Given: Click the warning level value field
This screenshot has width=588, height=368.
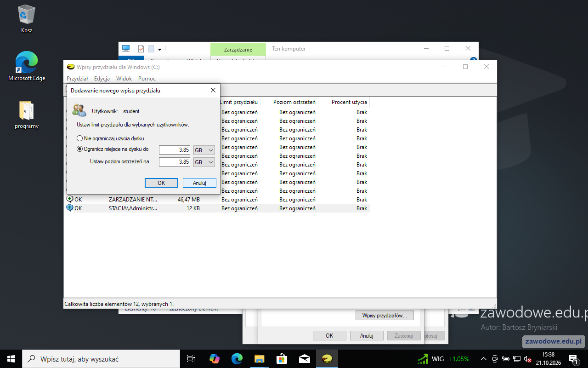Looking at the screenshot, I should [175, 162].
